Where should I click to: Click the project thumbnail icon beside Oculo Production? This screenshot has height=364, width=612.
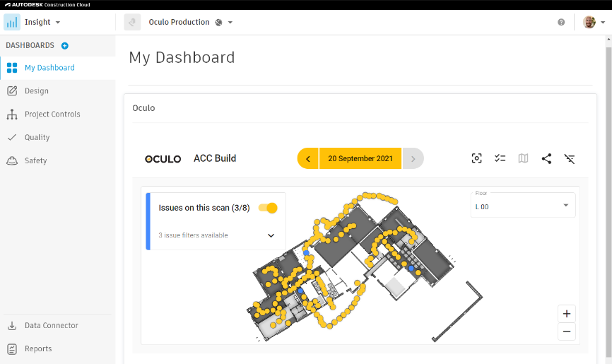pyautogui.click(x=132, y=22)
